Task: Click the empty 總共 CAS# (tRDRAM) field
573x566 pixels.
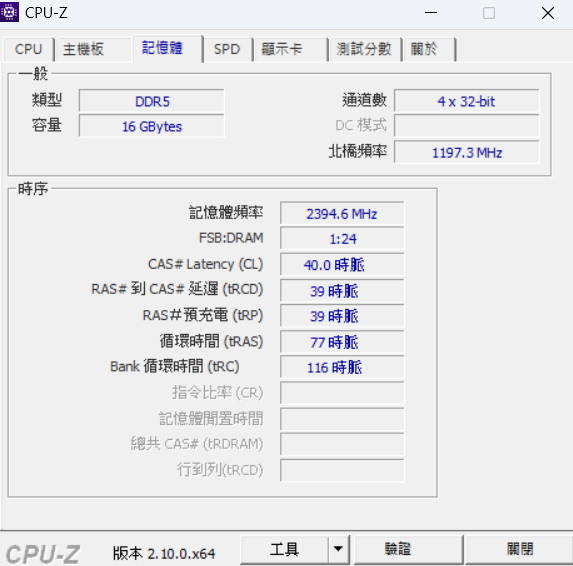Action: click(342, 445)
